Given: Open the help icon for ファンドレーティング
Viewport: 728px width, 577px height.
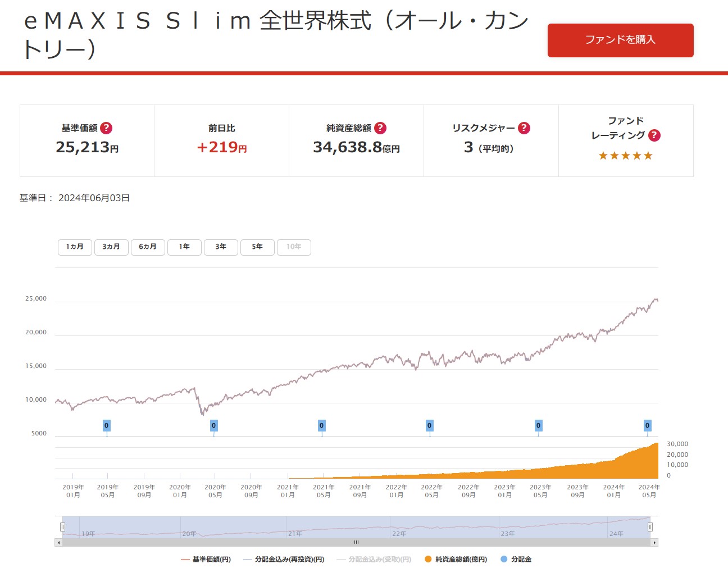Looking at the screenshot, I should 654,135.
